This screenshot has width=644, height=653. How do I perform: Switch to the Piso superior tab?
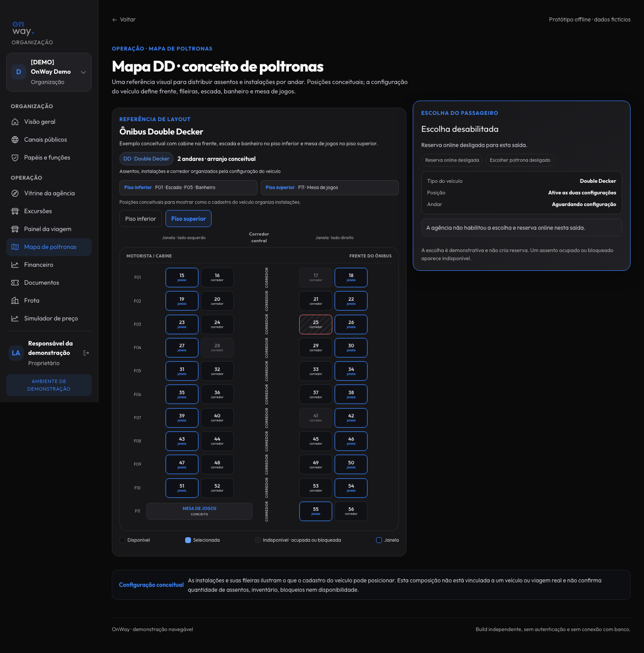188,219
